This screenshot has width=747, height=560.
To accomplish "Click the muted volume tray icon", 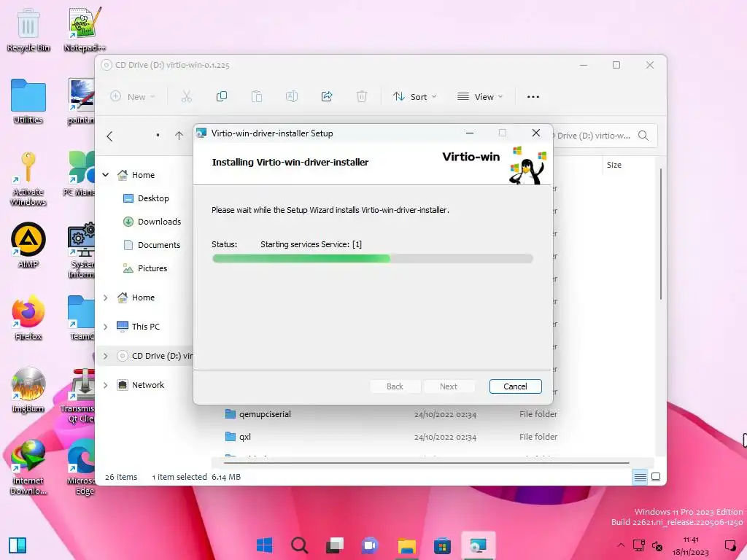I will [x=657, y=545].
